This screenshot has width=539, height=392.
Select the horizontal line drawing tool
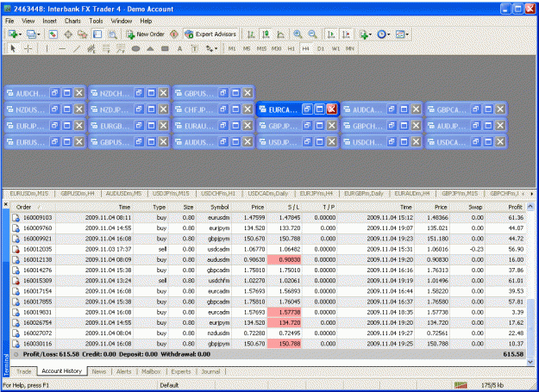coord(62,49)
